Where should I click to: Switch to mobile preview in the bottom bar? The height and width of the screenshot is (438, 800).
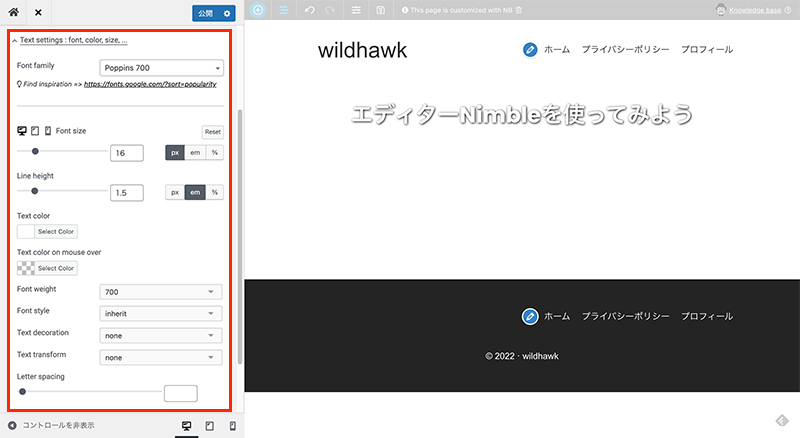click(x=232, y=425)
